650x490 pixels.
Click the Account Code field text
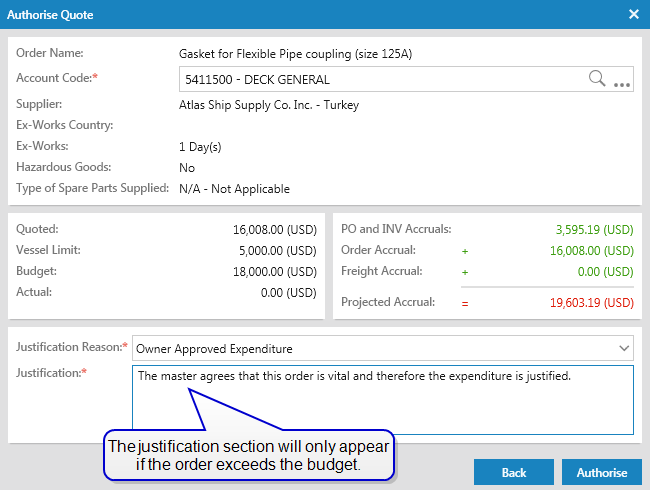[x=257, y=79]
